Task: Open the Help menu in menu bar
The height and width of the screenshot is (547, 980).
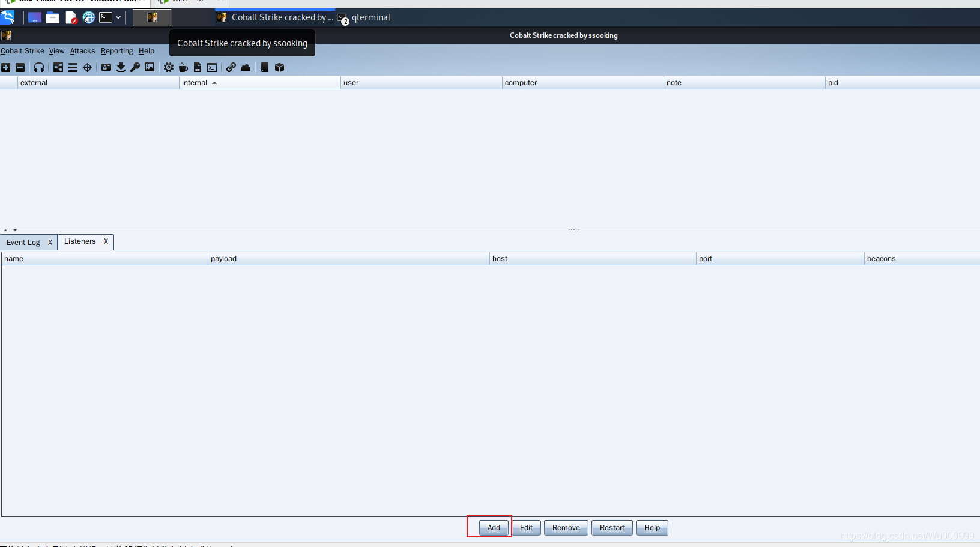Action: pos(147,51)
